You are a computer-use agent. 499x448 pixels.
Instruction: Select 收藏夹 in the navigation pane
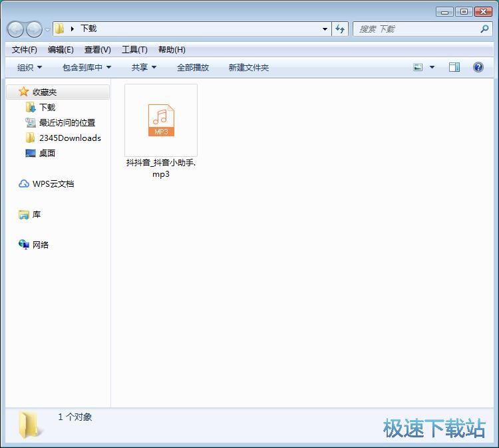pyautogui.click(x=58, y=92)
